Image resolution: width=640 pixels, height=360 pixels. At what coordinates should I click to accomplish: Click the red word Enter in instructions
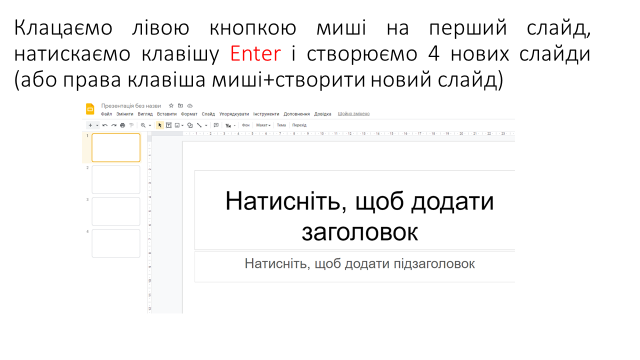click(256, 53)
